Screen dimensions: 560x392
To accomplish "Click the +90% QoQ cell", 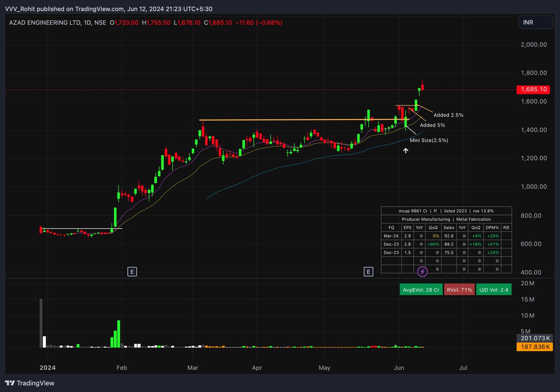I will tap(434, 244).
